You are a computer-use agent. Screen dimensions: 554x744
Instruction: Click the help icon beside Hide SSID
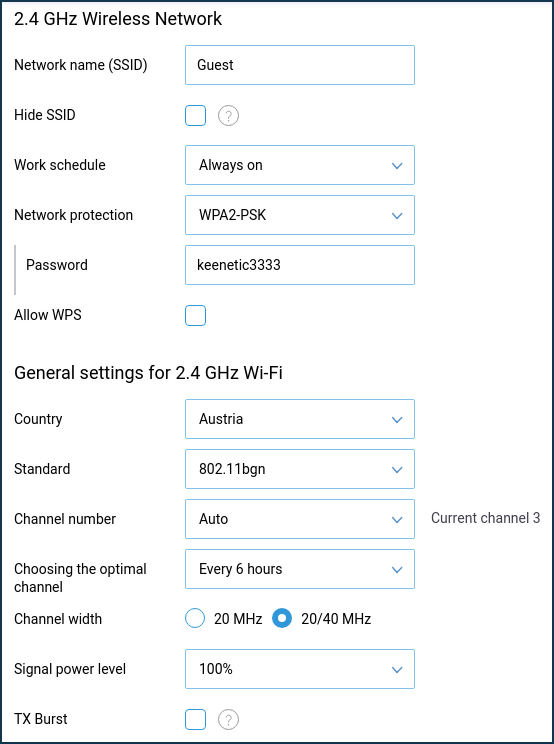point(228,115)
